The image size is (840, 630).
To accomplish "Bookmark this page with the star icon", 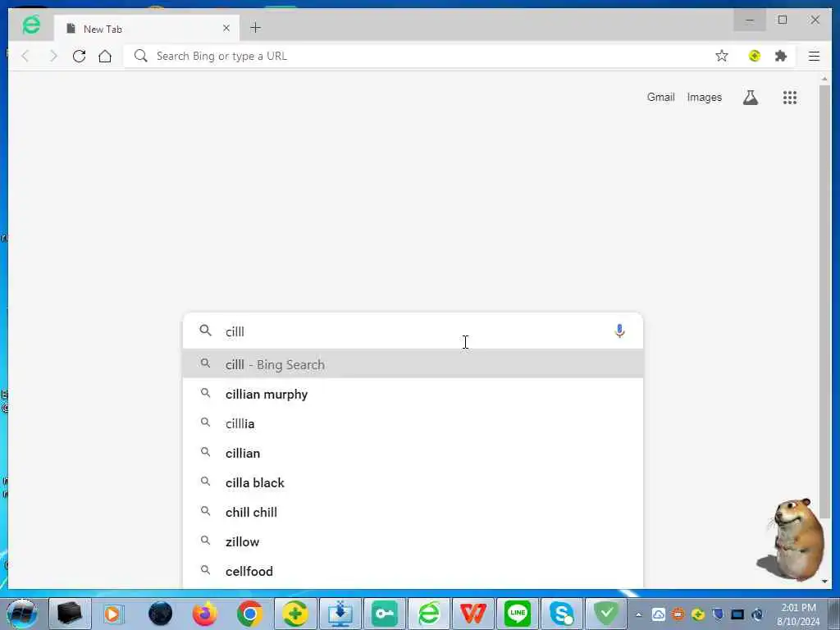I will [x=722, y=56].
